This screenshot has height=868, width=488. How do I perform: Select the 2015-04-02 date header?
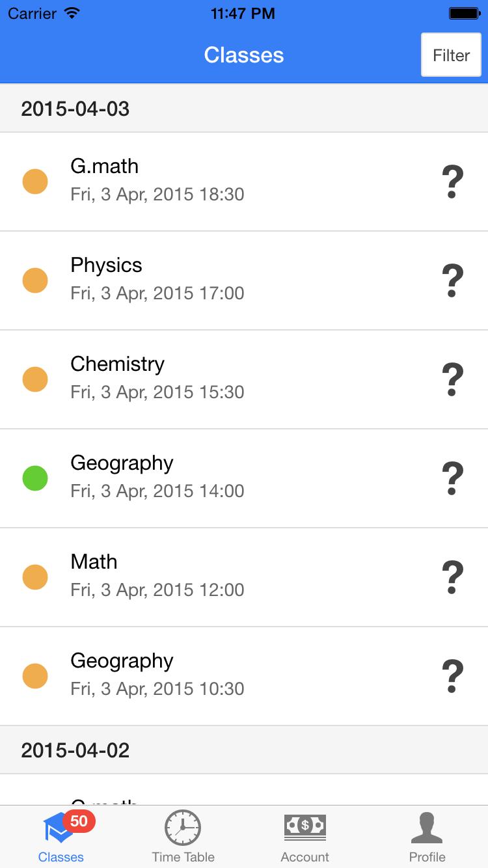tap(75, 750)
